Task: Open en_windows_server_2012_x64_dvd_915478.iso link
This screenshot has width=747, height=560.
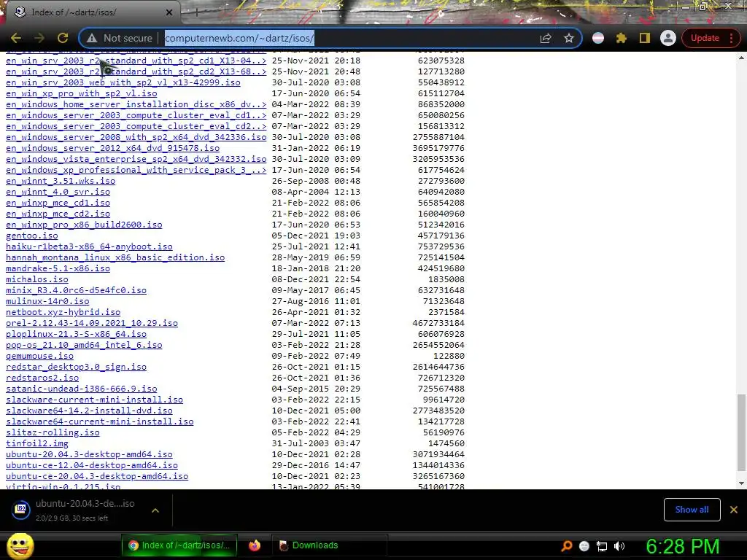Action: point(112,148)
